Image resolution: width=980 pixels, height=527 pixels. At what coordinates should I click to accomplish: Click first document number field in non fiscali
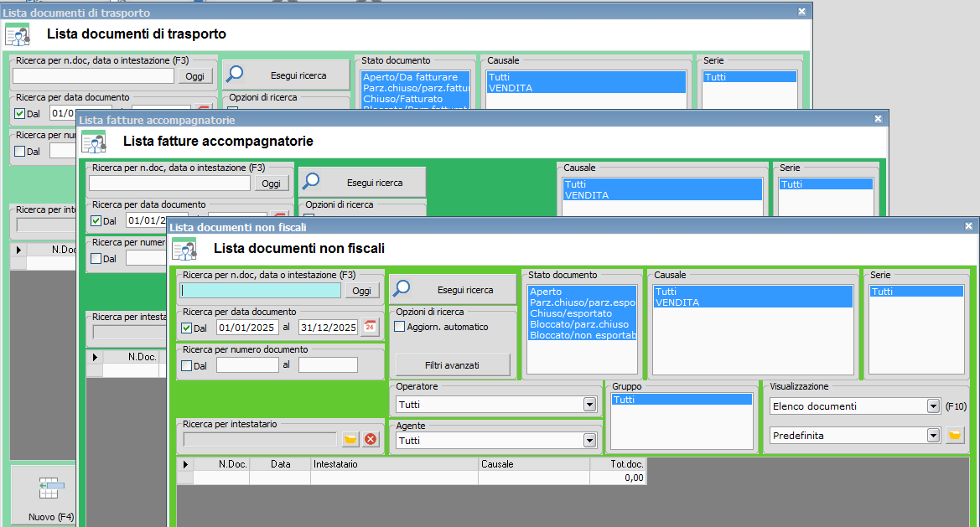tap(246, 365)
